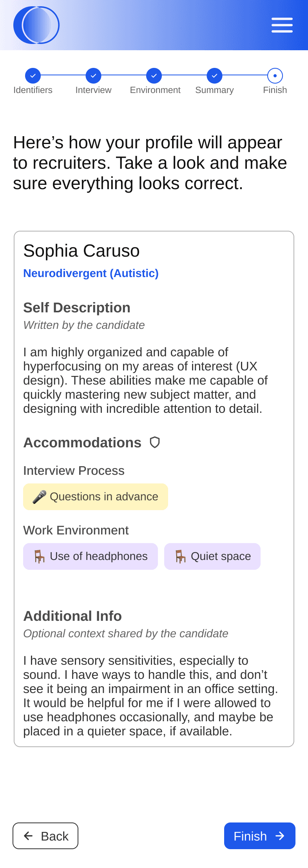Image resolution: width=308 pixels, height=868 pixels.
Task: Click the chair icon in headphones chip
Action: coord(39,556)
